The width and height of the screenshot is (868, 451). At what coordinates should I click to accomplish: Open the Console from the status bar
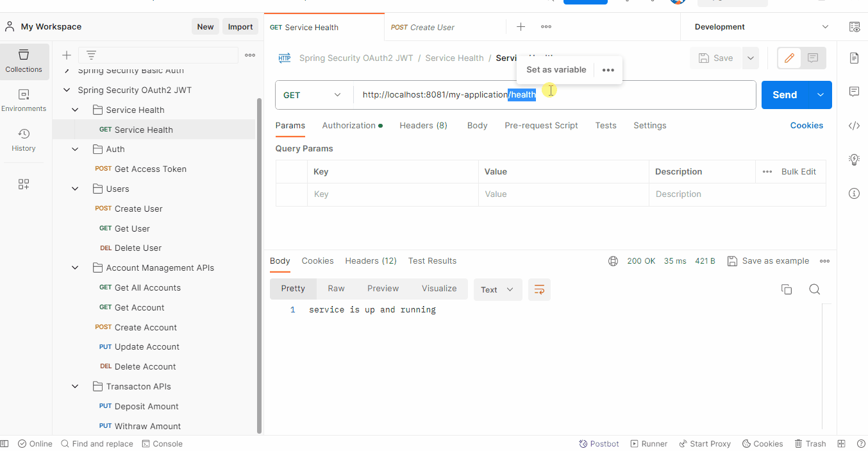(162, 444)
